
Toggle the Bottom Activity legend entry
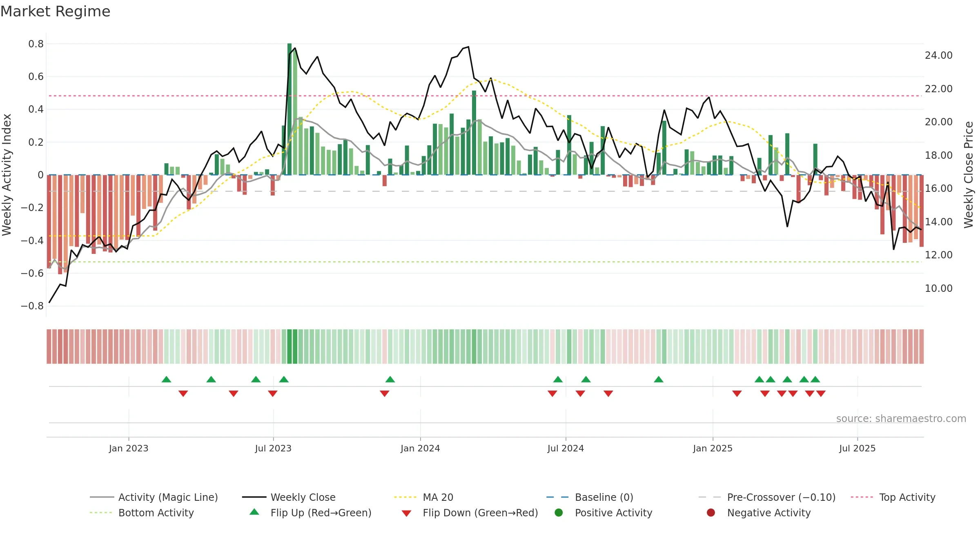[x=142, y=513]
